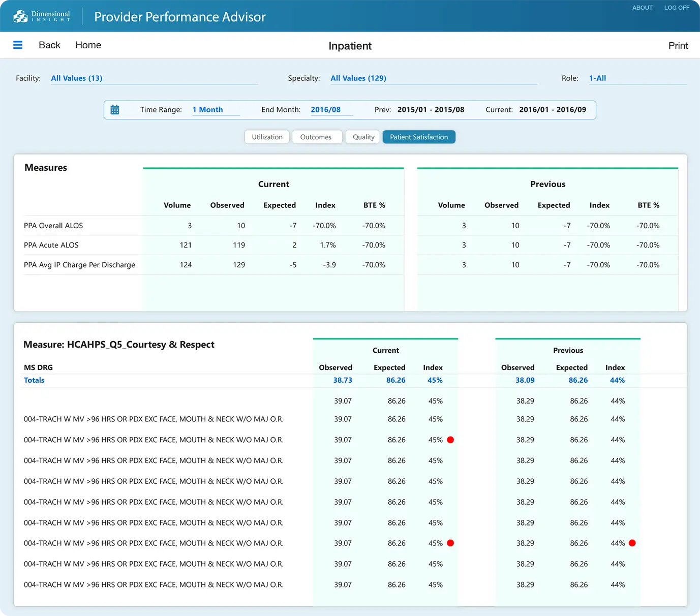Select the Totals row link
This screenshot has height=616, width=700.
pos(34,380)
